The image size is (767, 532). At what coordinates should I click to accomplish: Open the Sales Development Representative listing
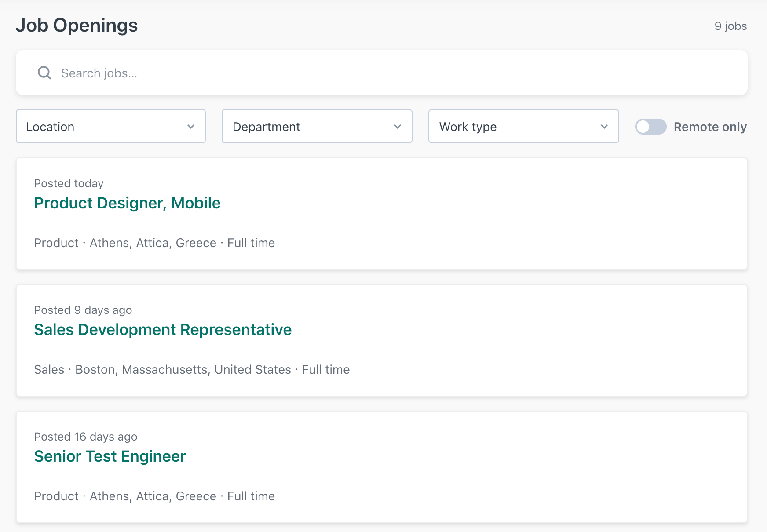coord(163,330)
